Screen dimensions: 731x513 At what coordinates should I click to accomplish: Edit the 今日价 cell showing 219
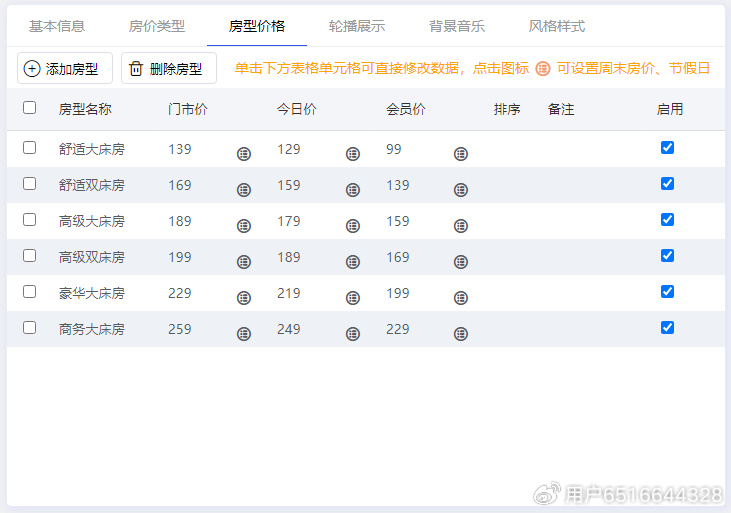[x=289, y=293]
